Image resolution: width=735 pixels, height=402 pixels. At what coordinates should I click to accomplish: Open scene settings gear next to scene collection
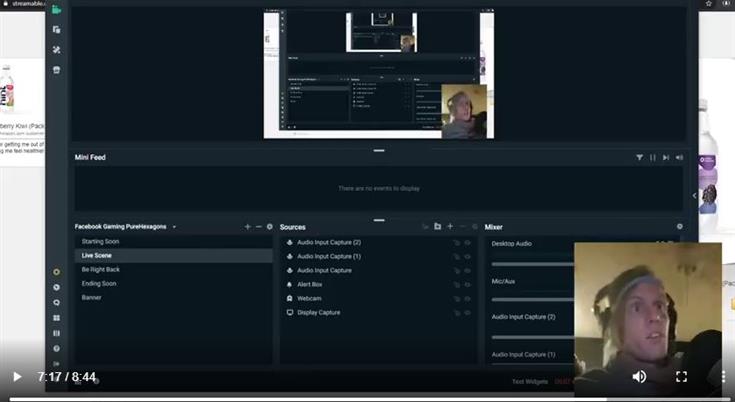(x=270, y=227)
